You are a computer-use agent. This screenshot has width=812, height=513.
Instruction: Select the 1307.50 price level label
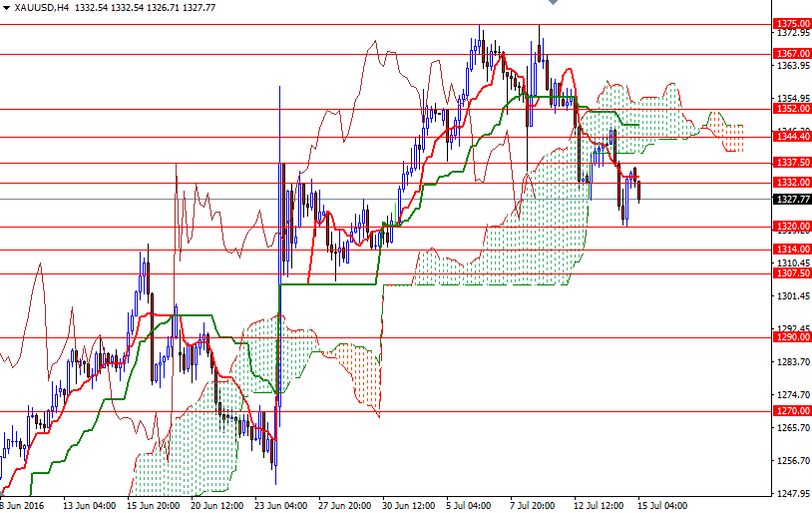pyautogui.click(x=792, y=272)
